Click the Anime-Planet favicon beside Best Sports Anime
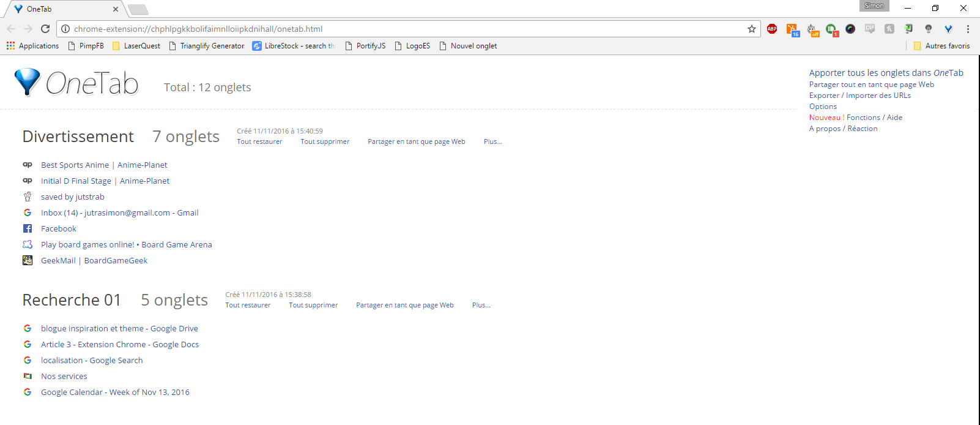 tap(28, 165)
